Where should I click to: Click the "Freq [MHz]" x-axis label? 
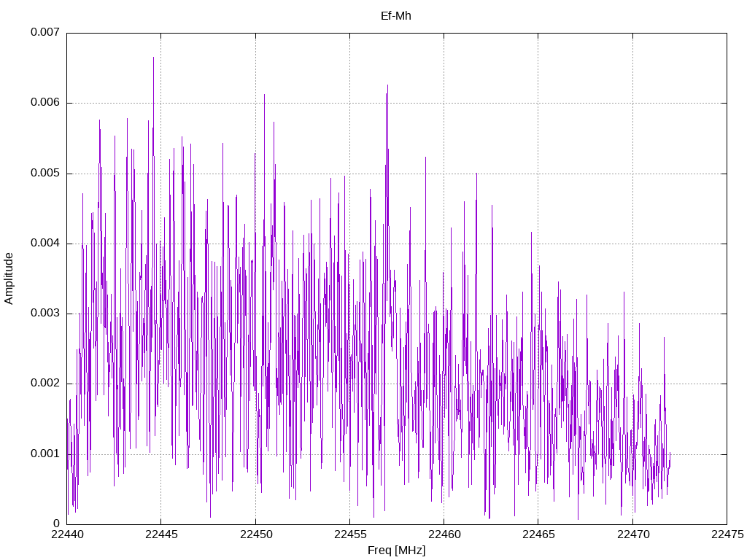pos(396,551)
